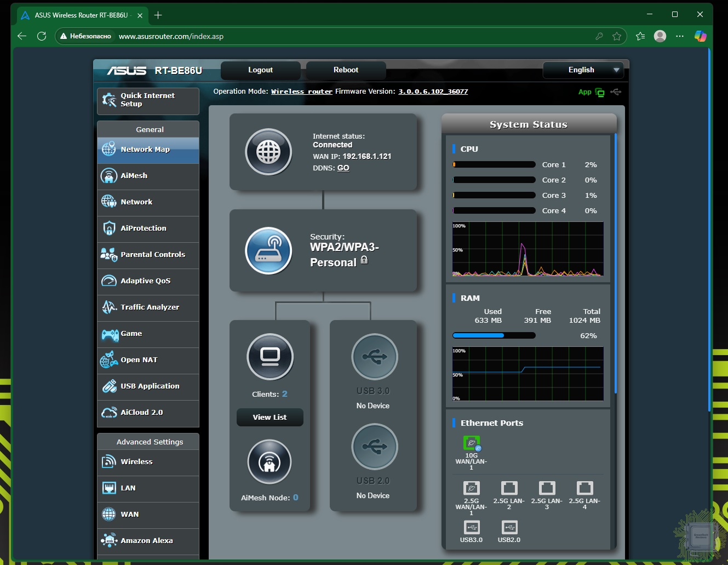728x565 pixels.
Task: Click the saved password key icon
Action: [x=599, y=36]
